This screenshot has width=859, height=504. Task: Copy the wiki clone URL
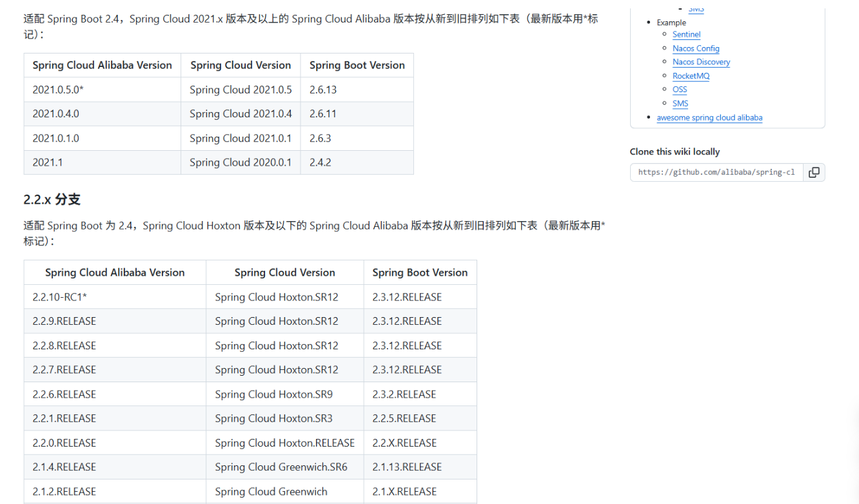click(x=814, y=172)
